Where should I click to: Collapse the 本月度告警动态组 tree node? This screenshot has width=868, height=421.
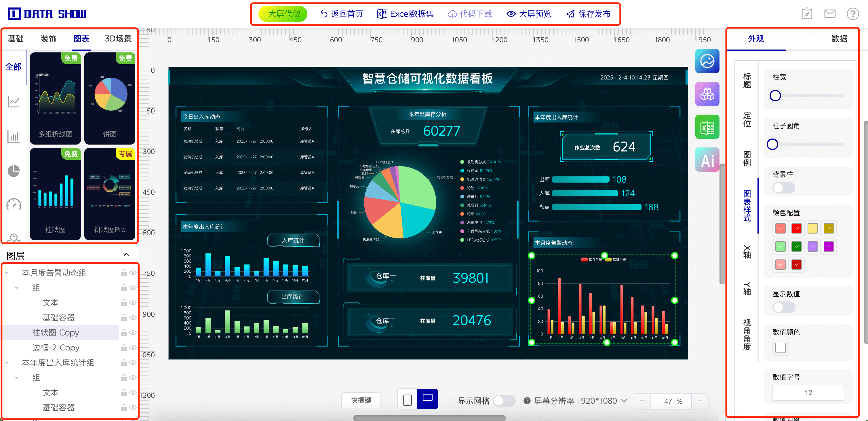click(x=6, y=273)
